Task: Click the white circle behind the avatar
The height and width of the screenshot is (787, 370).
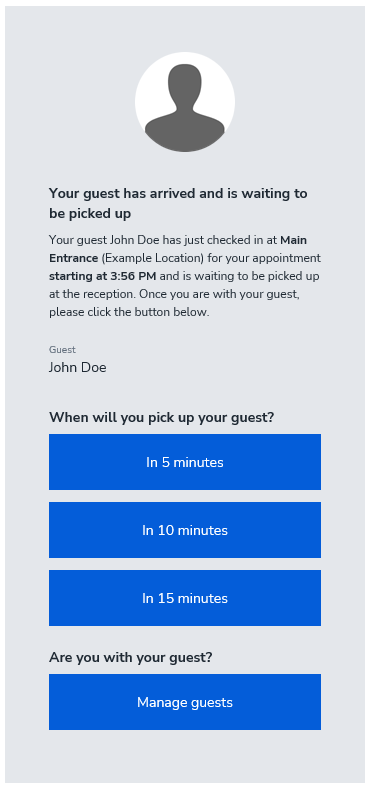Action: click(185, 102)
